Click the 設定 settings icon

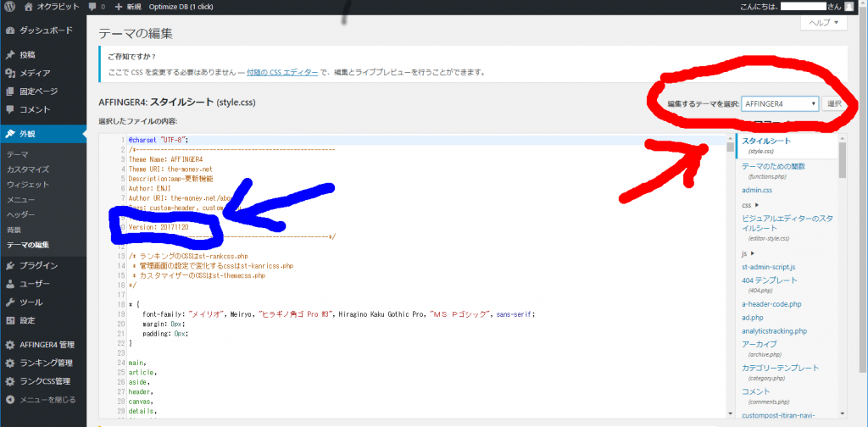(10, 321)
